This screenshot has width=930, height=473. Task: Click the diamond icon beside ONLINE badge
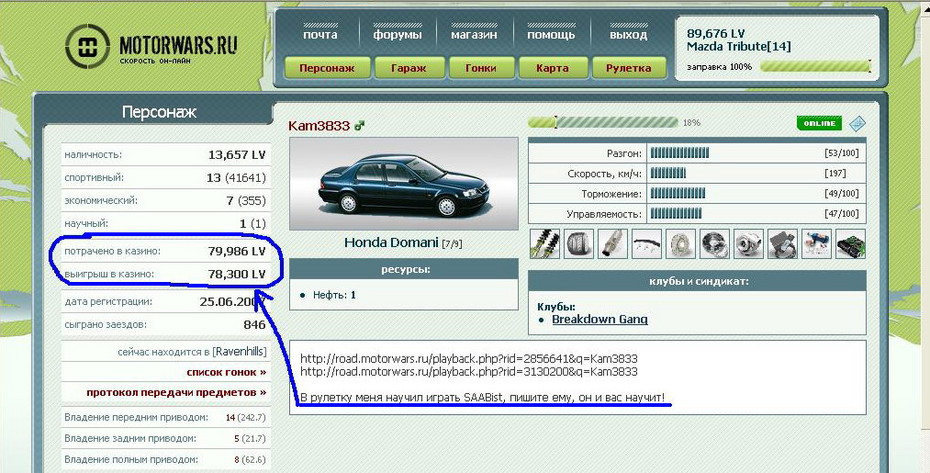(x=858, y=123)
